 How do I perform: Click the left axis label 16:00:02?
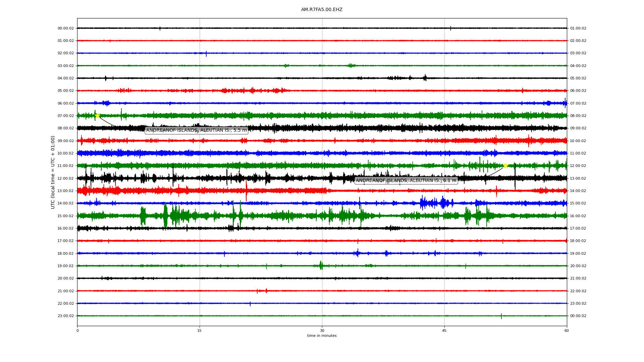[66, 229]
